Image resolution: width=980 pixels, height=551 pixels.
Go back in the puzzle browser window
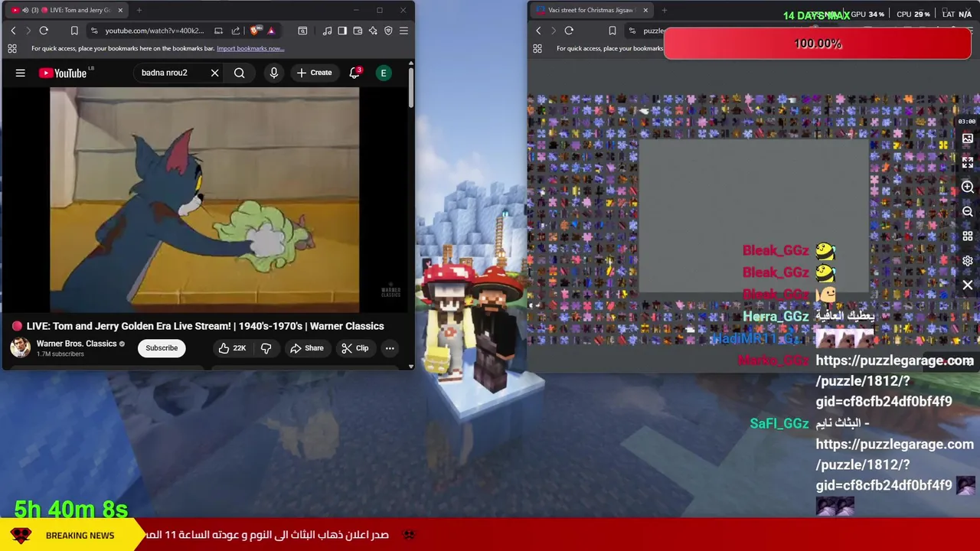point(538,31)
